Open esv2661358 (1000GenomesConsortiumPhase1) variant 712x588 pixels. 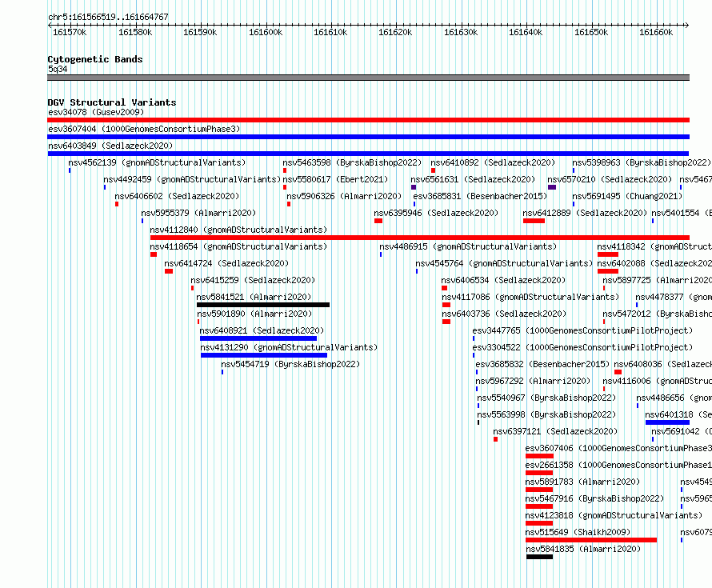618,465
